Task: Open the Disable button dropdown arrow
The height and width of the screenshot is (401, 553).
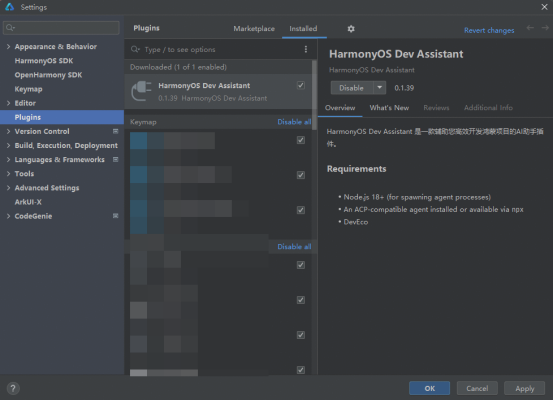Action: (379, 87)
